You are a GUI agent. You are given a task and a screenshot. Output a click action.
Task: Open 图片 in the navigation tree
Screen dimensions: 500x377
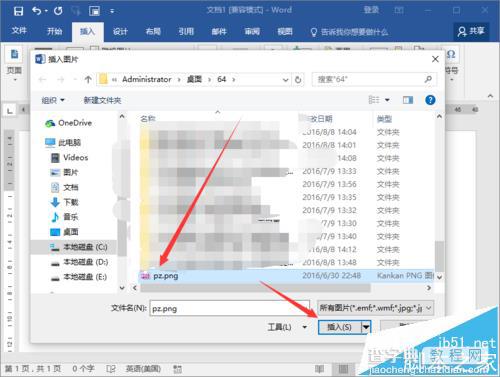tap(64, 172)
